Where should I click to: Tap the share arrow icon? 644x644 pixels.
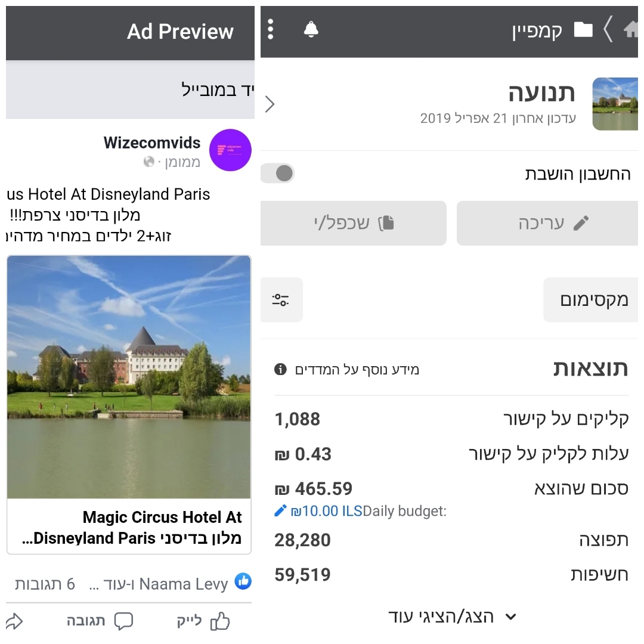14,621
